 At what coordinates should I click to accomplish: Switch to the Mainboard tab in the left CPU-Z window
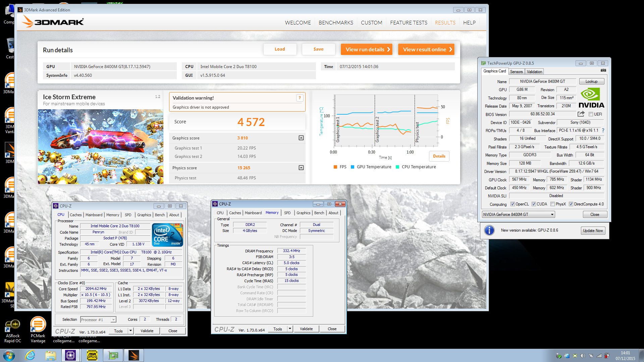click(94, 215)
